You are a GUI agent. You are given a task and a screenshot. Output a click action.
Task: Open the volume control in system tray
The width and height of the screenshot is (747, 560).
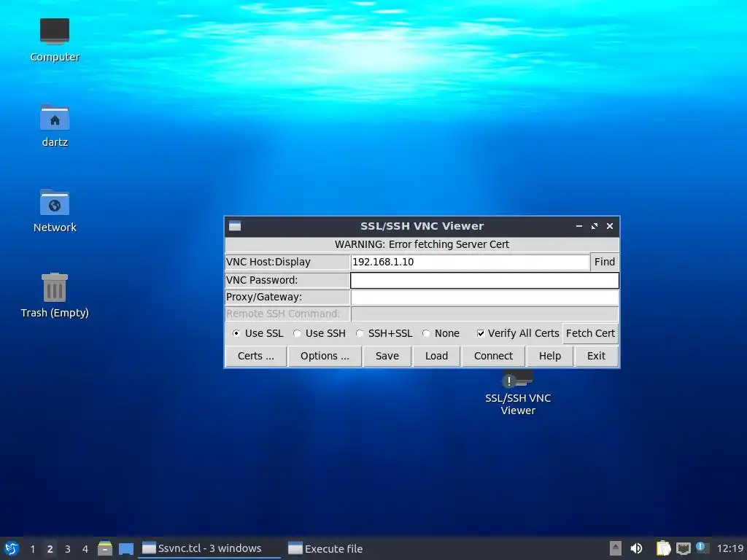point(636,548)
